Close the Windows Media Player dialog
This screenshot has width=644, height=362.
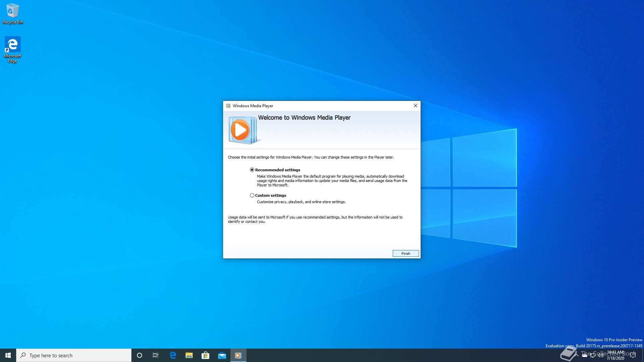[x=416, y=106]
